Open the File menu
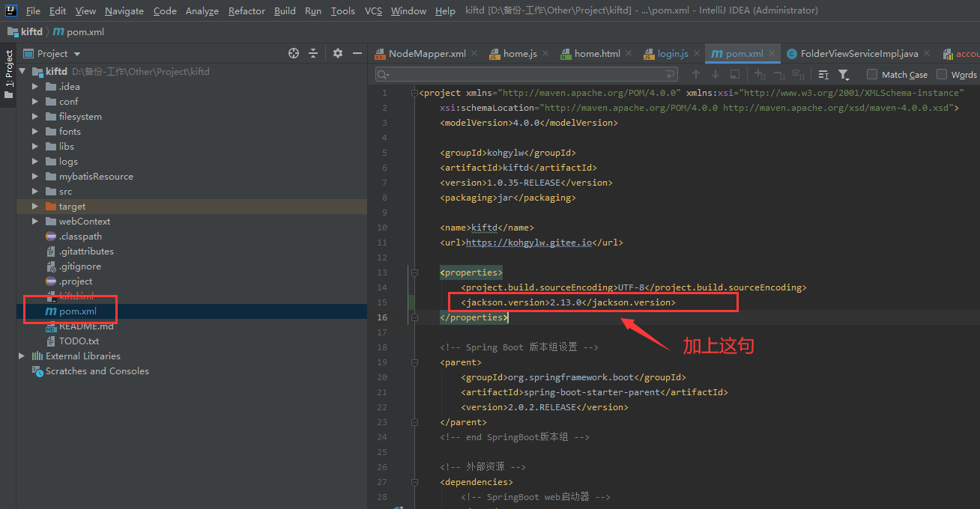This screenshot has height=509, width=980. pos(33,10)
